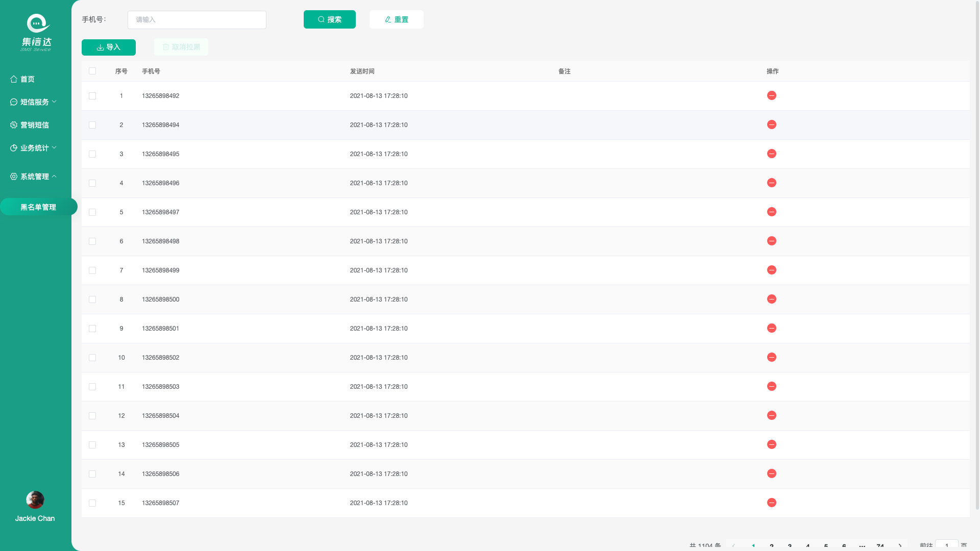Click the 搜索 search button

pos(329,19)
